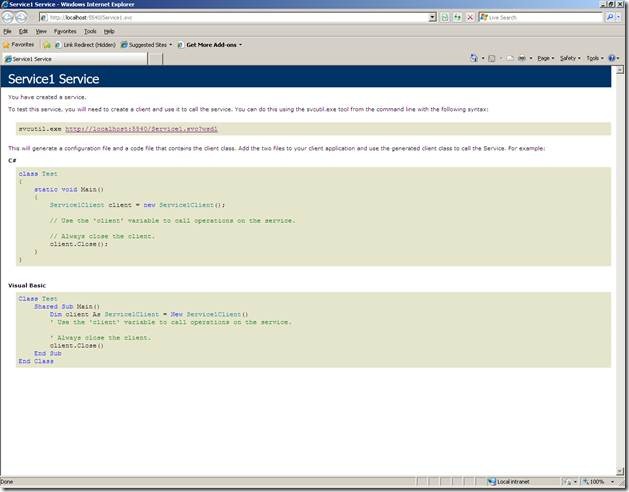Click the Print icon in command bar
This screenshot has height=492, width=629.
(x=522, y=58)
